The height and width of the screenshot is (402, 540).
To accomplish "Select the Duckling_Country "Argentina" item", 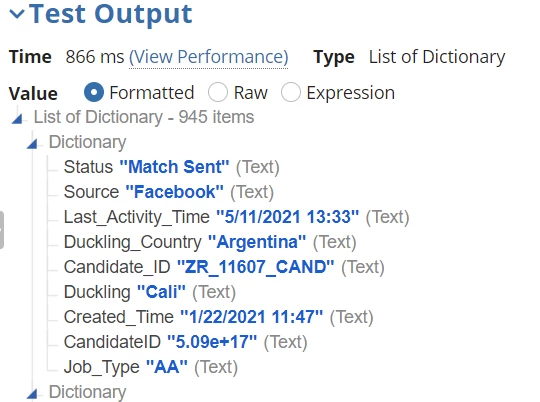I will tap(210, 242).
